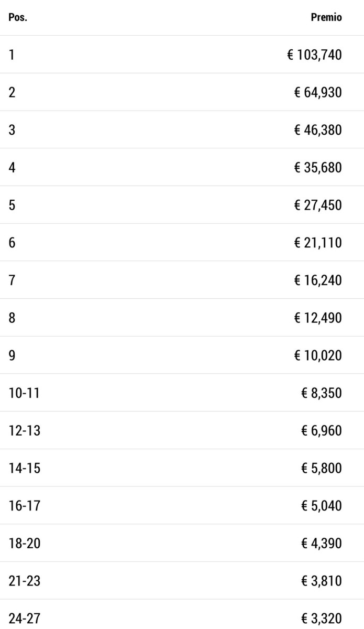Click the Premio column header
This screenshot has height=629, width=364.
(x=326, y=18)
